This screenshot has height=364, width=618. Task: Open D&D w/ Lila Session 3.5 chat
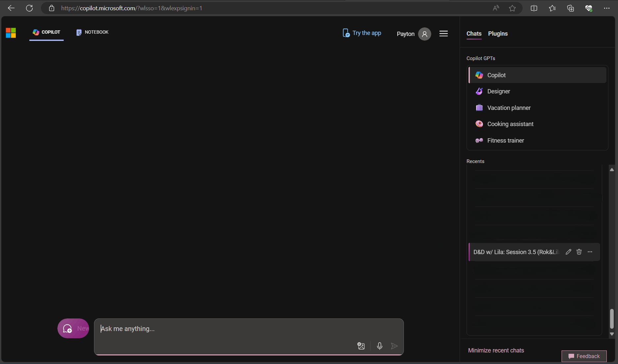pyautogui.click(x=516, y=252)
